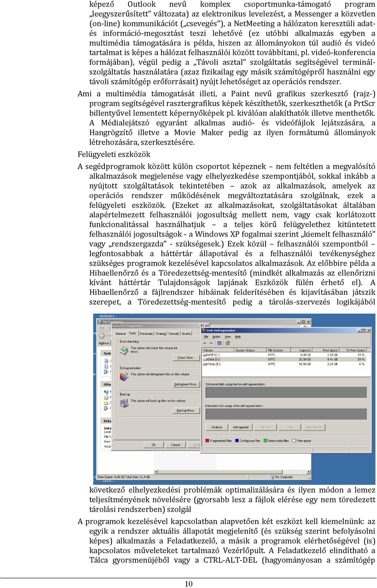377x588 pixels.
Task: Click OK in the Properties dialog
Action: (x=154, y=445)
